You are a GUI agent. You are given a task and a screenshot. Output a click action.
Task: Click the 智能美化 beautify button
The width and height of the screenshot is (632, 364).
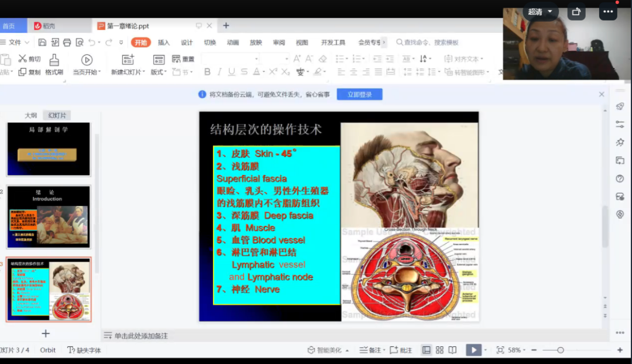[325, 350]
